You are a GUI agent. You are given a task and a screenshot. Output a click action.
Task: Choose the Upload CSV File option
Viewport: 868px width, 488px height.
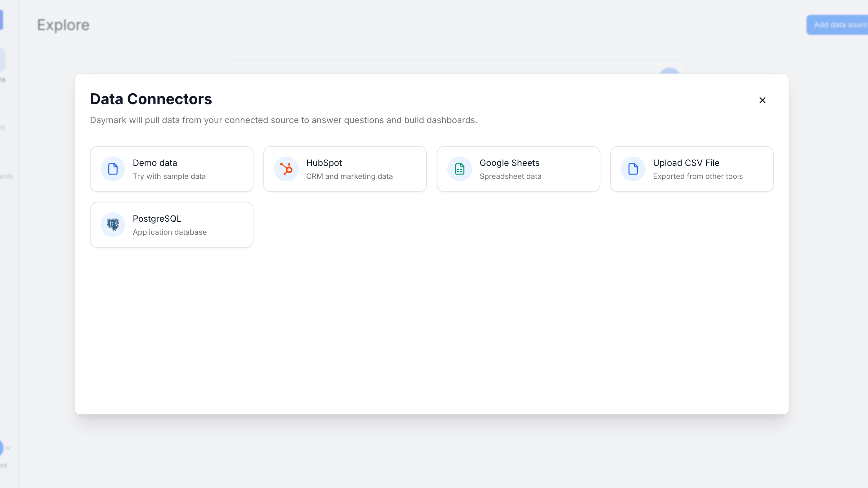click(686, 163)
